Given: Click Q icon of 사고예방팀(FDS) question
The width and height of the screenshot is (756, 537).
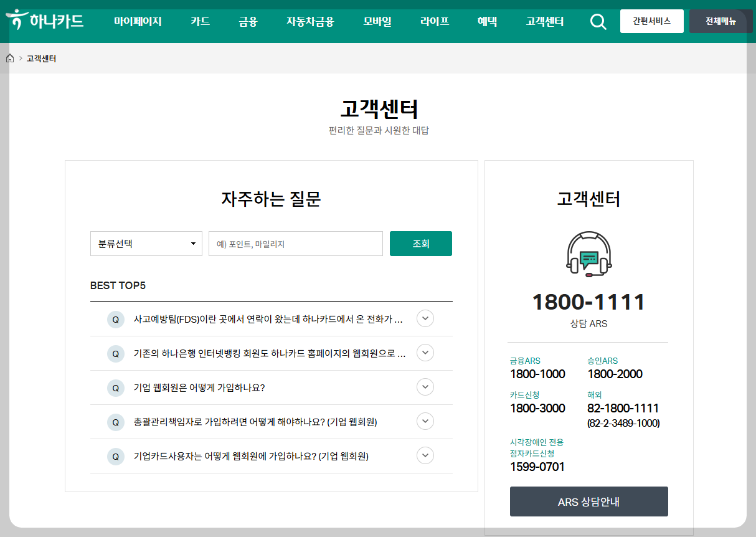Looking at the screenshot, I should (115, 320).
